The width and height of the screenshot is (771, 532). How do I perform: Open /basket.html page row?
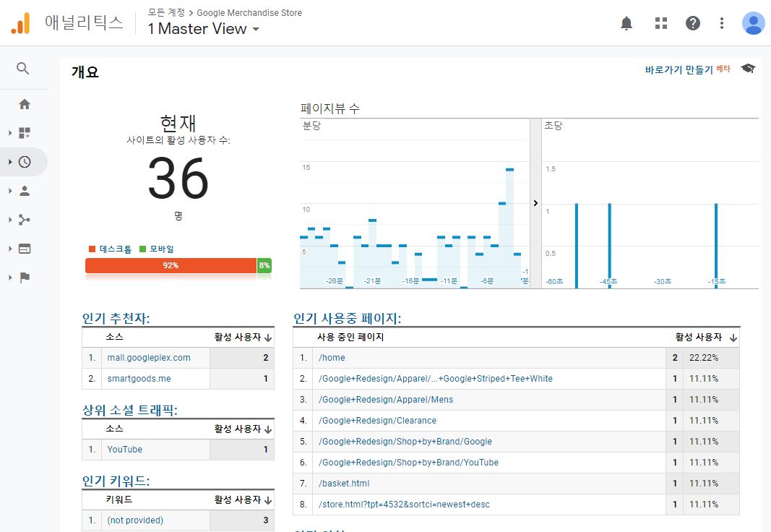[344, 484]
